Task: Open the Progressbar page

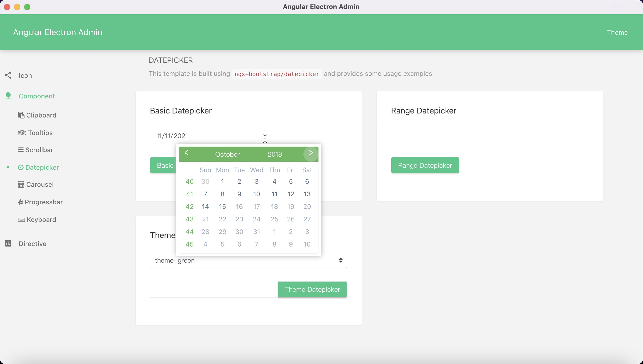Action: [x=44, y=202]
